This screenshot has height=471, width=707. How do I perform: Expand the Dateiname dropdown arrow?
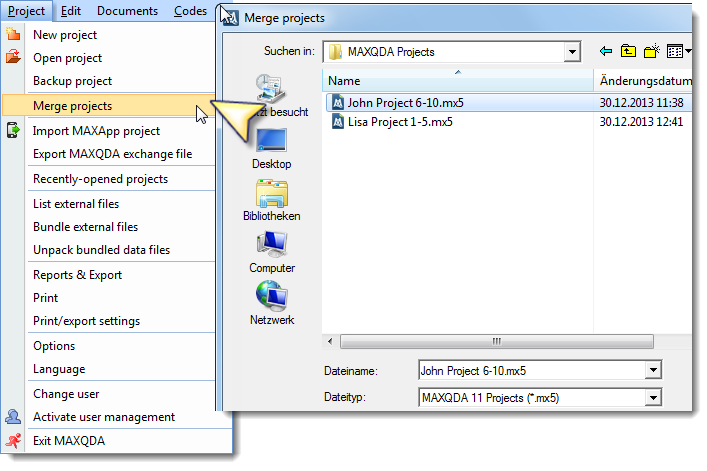(653, 370)
